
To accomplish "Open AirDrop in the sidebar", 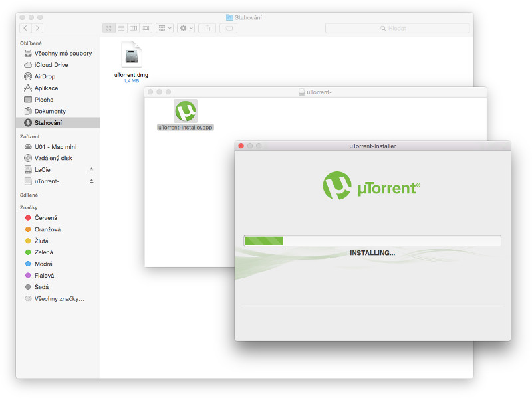I will point(58,76).
